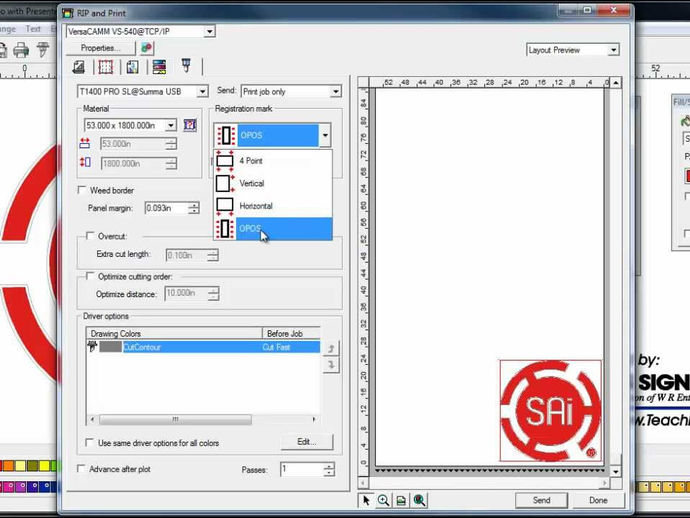Click the Panel margin stepper arrows
690x518 pixels.
pyautogui.click(x=194, y=208)
